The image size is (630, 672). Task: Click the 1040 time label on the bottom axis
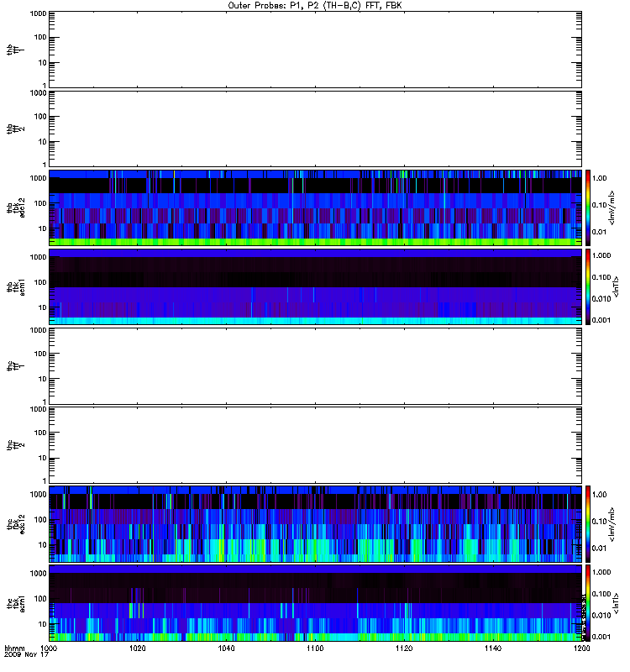(x=226, y=648)
